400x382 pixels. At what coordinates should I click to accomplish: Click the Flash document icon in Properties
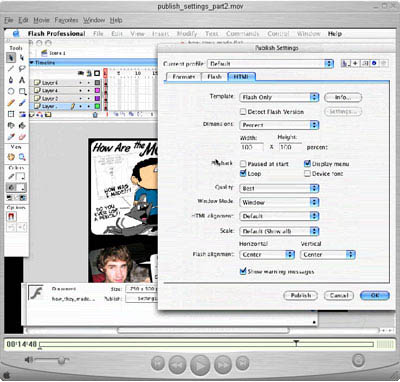(x=36, y=293)
